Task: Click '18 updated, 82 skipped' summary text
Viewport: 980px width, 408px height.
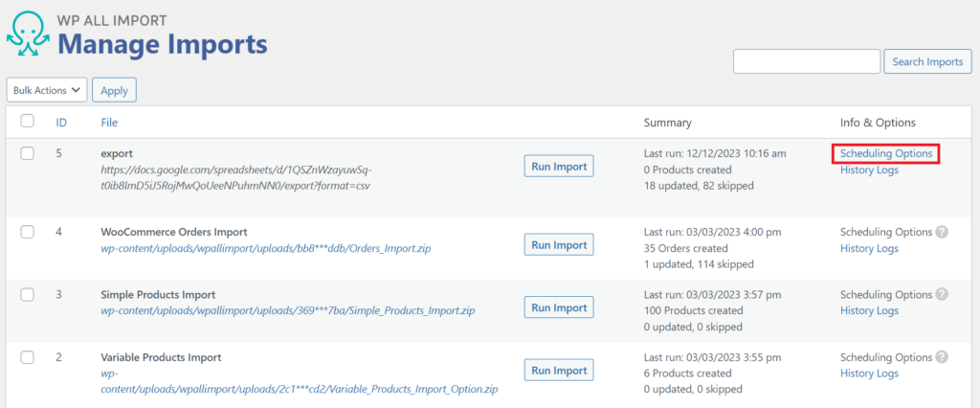Action: click(699, 185)
